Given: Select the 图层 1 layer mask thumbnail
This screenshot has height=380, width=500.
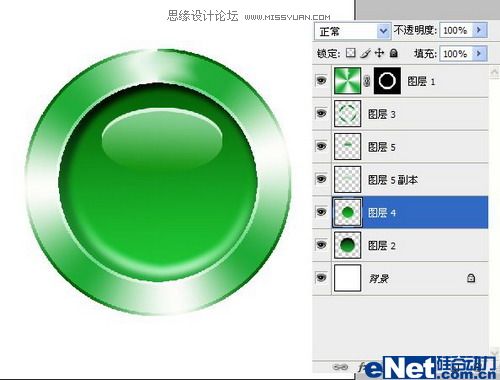Looking at the screenshot, I should click(x=387, y=81).
